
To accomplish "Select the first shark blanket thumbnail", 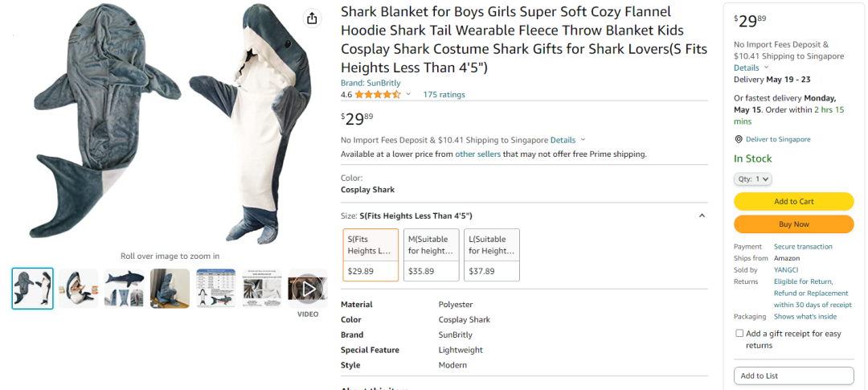I will pos(33,288).
